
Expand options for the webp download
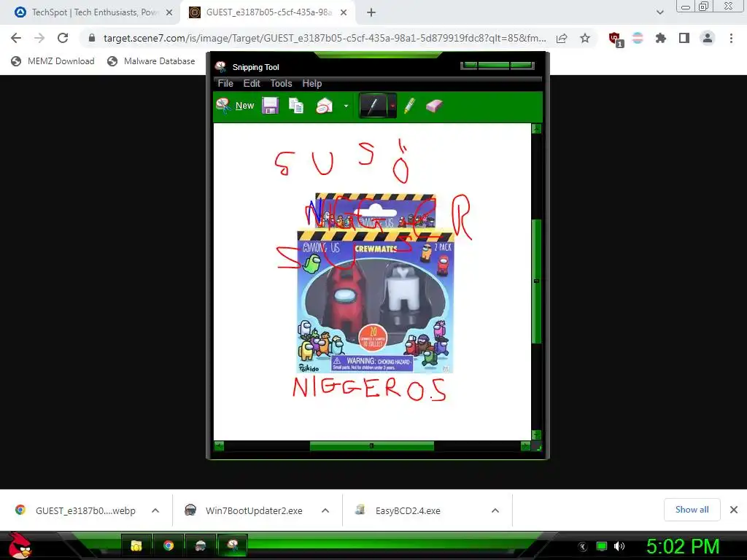[x=155, y=510]
